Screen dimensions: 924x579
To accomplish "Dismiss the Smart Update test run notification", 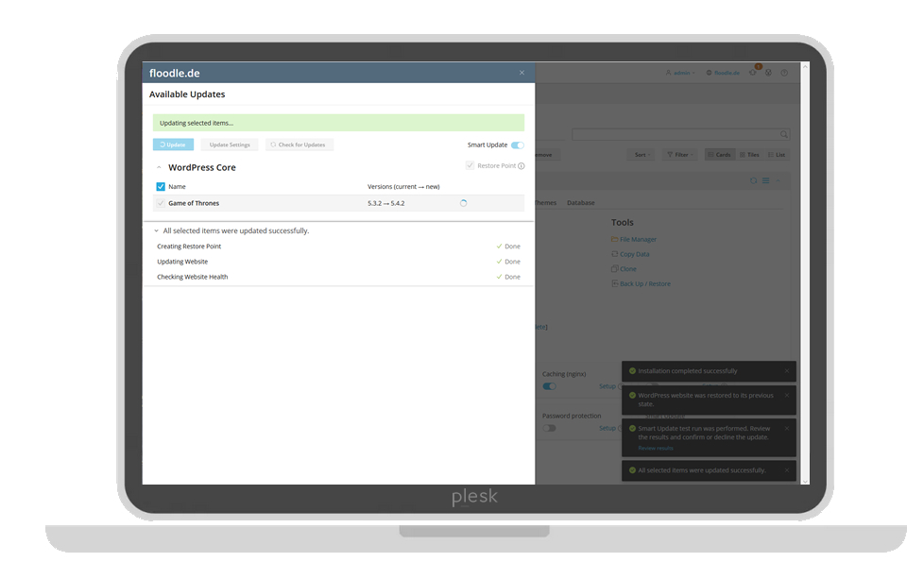I will pos(787,428).
